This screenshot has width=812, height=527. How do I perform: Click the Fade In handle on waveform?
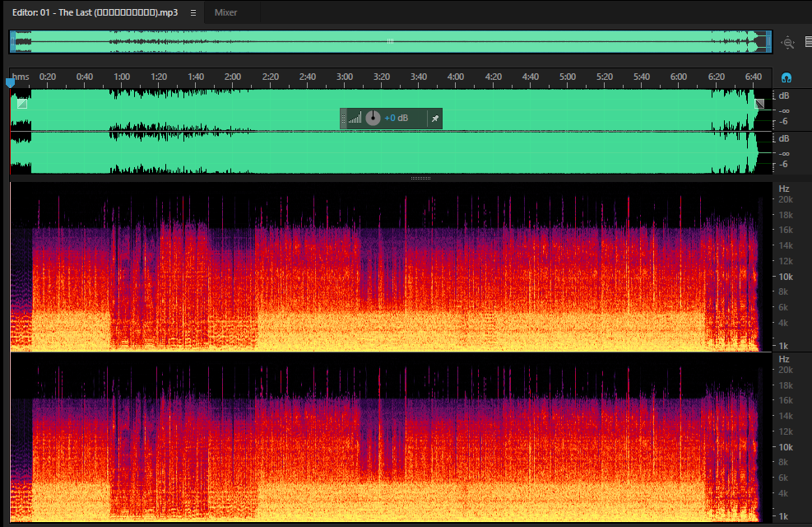[x=21, y=104]
